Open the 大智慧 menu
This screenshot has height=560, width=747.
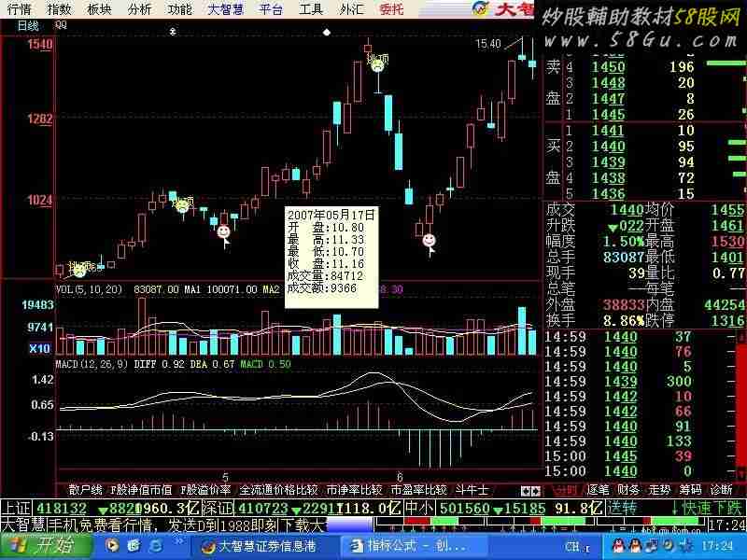tap(225, 9)
